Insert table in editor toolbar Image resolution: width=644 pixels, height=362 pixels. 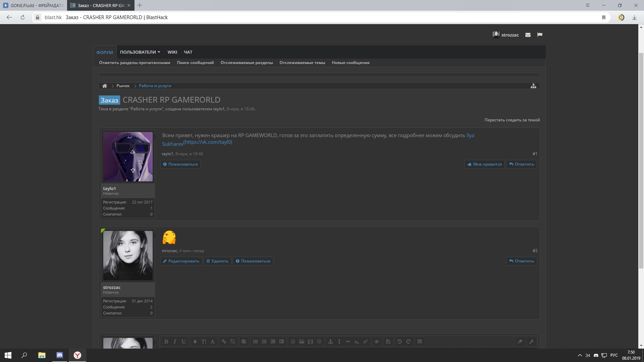420,342
